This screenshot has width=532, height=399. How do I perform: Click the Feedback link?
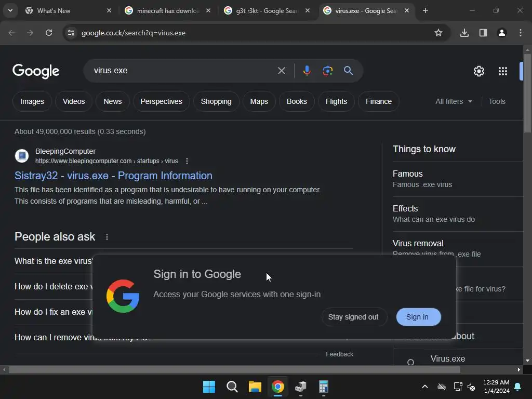(339, 354)
